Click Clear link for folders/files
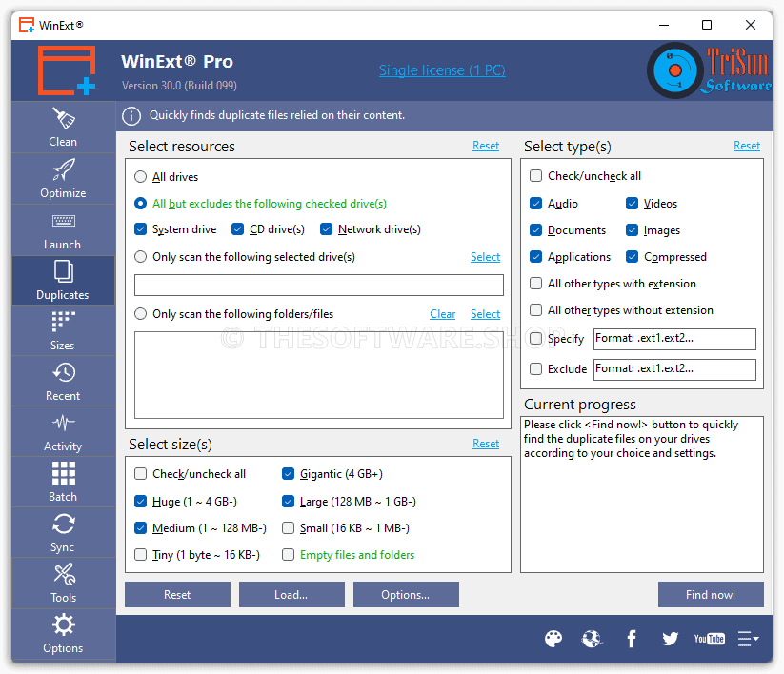The width and height of the screenshot is (784, 674). tap(443, 314)
